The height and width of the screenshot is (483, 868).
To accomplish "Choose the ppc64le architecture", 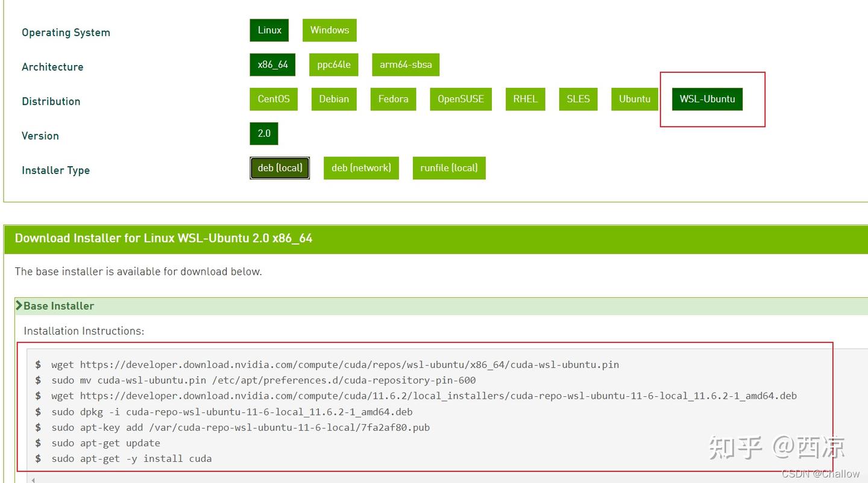I will 333,64.
